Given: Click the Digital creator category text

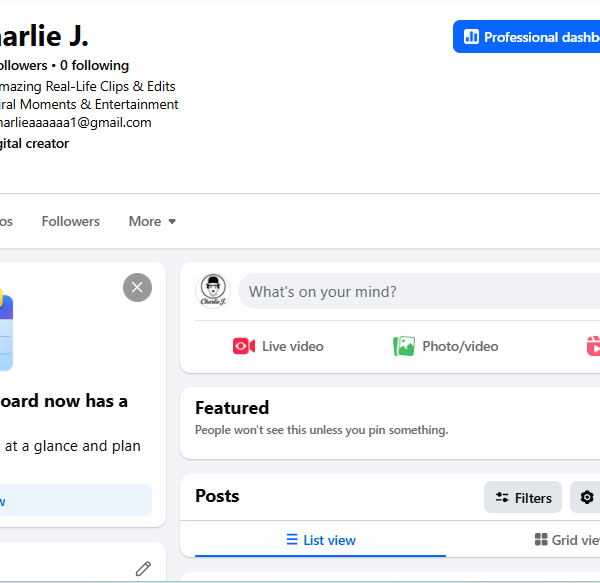Looking at the screenshot, I should pyautogui.click(x=34, y=143).
